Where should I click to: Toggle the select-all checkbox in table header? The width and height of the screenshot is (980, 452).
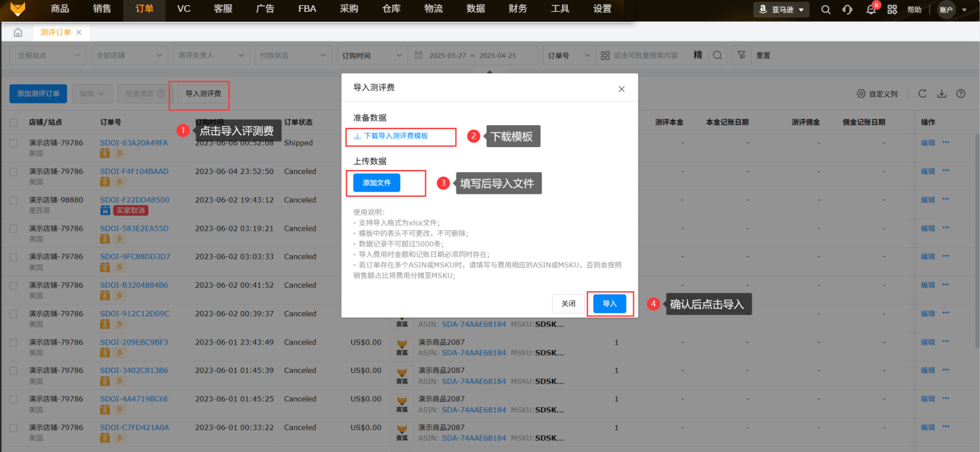(x=14, y=123)
